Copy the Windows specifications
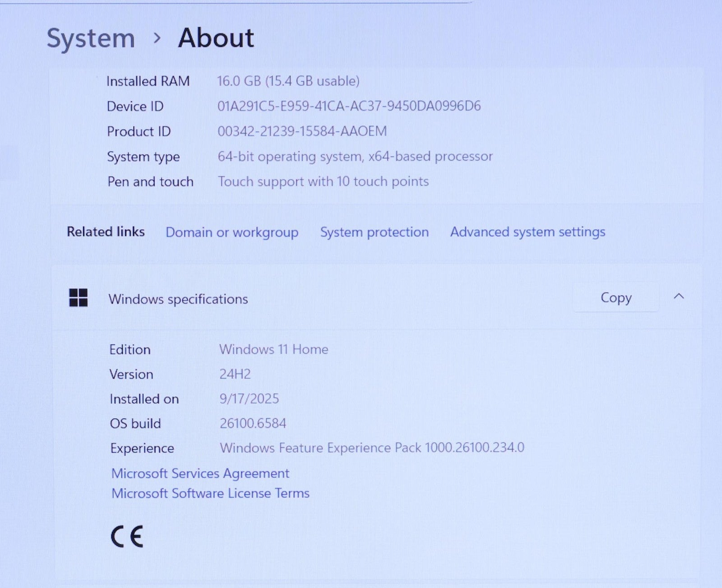Screen dimensions: 722x588 pyautogui.click(x=616, y=298)
